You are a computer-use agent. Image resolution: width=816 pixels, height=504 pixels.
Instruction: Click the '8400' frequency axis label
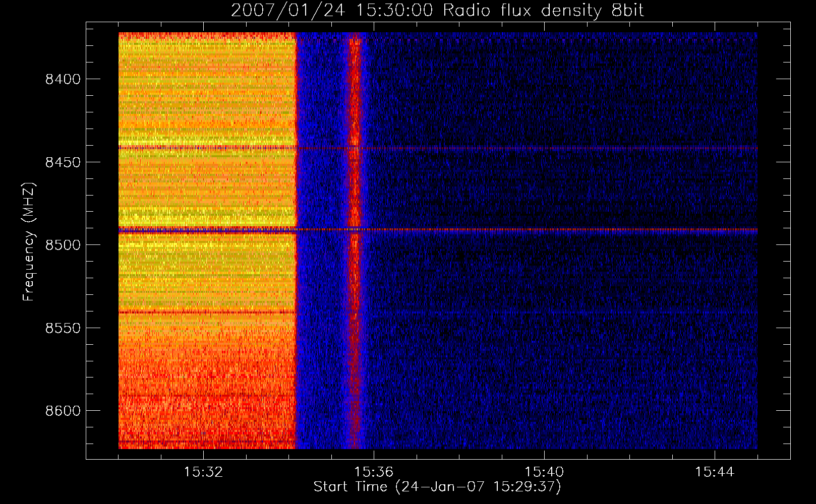[x=63, y=79]
